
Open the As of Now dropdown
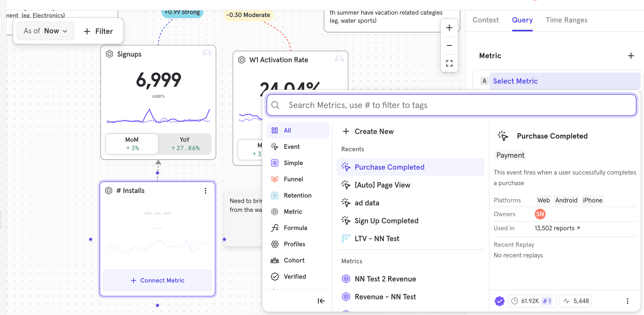pyautogui.click(x=45, y=31)
